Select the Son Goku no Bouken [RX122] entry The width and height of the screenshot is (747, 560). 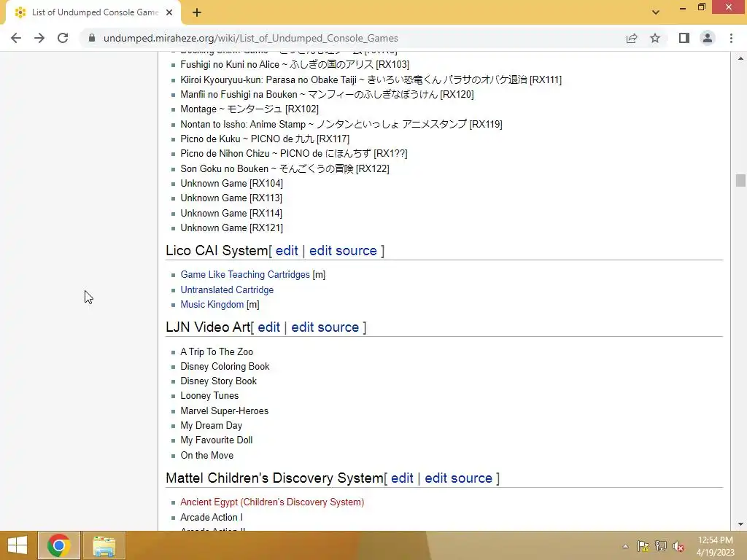[285, 169]
